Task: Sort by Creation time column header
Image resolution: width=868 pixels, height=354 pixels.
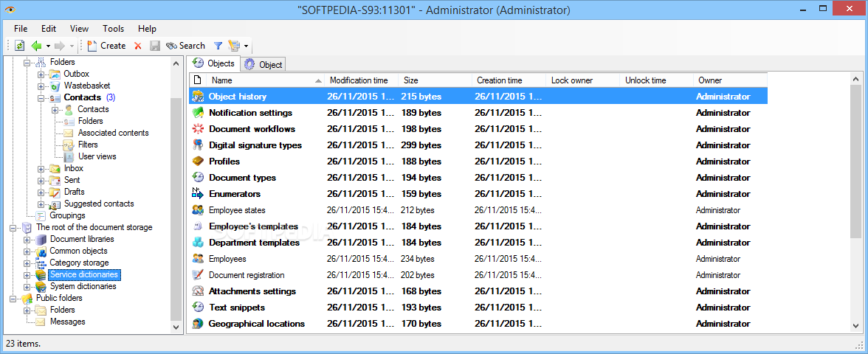Action: pos(508,80)
